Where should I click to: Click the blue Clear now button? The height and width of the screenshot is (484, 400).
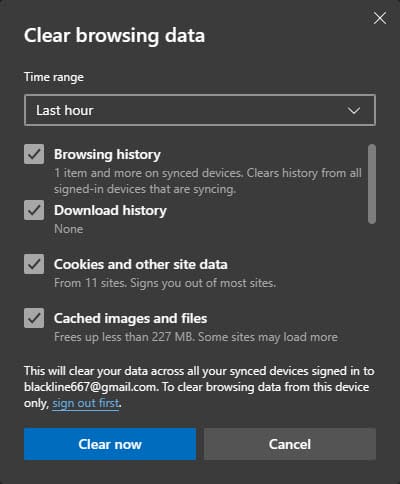(110, 444)
